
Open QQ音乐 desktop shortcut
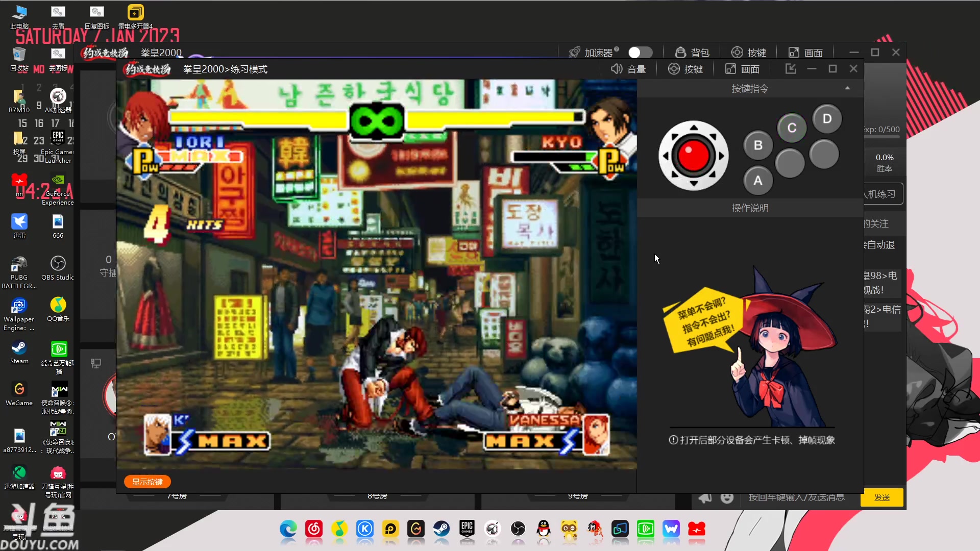pos(58,309)
